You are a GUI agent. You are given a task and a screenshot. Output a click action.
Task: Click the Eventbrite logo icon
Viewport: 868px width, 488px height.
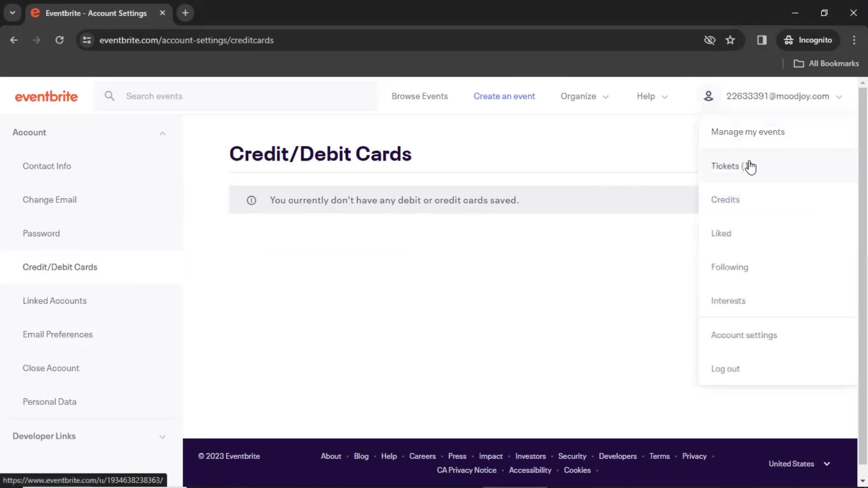46,96
